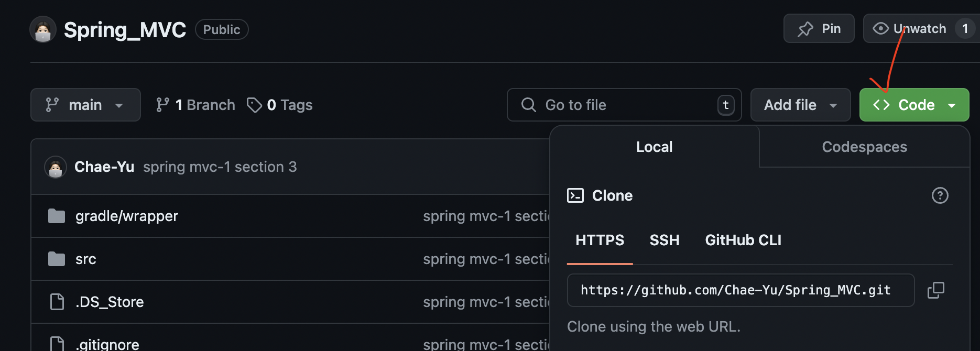
Task: Open the 1 Branch link
Action: (195, 105)
